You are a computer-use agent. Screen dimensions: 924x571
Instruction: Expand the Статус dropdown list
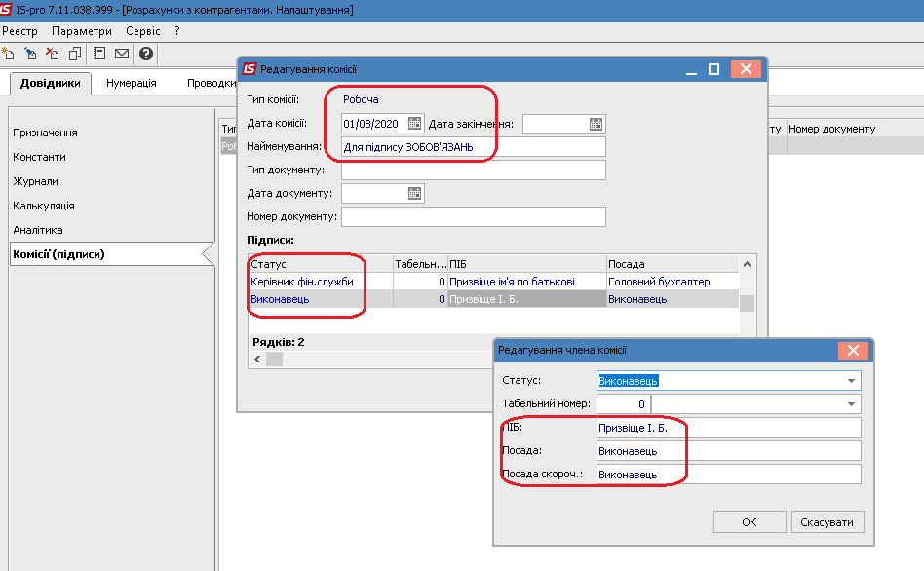851,381
